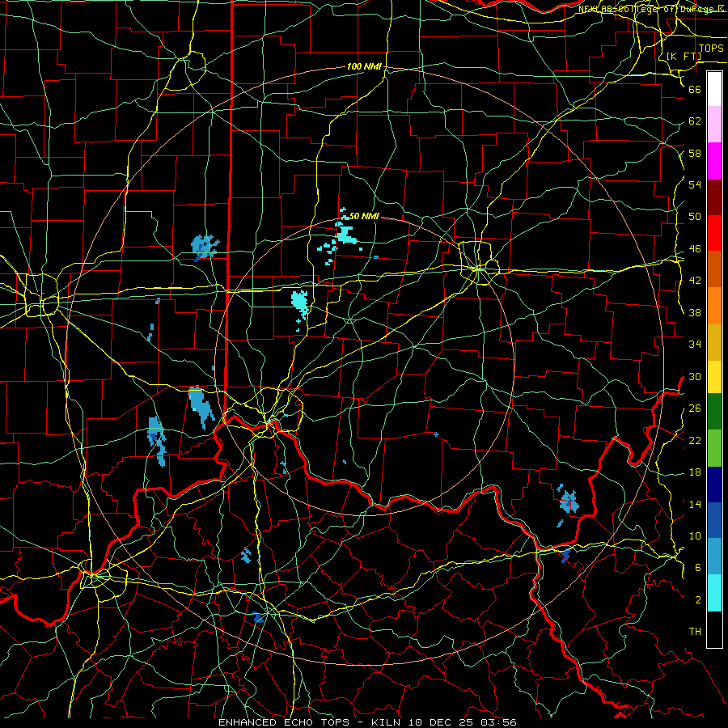Click the "ENHANCED ECHO TOPS" title text
Viewport: 728px width, 728px height.
pos(284,722)
